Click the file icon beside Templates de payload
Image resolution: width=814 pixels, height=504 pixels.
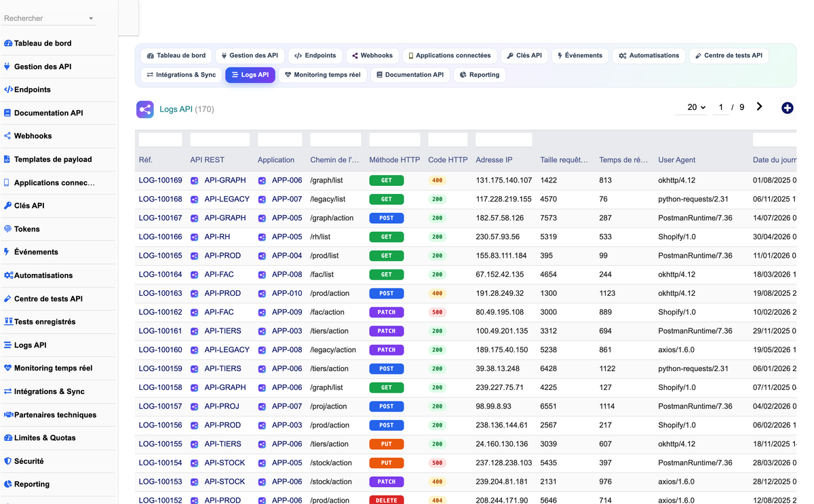(7, 159)
